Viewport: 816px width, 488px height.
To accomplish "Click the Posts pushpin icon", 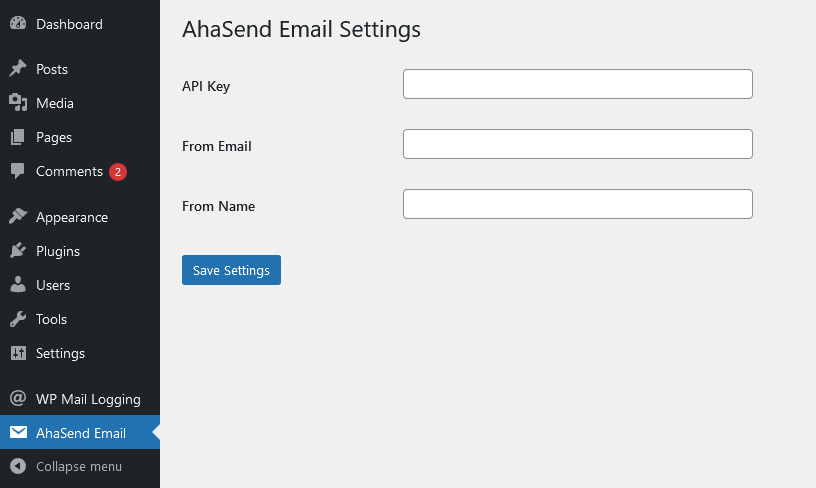I will point(18,69).
